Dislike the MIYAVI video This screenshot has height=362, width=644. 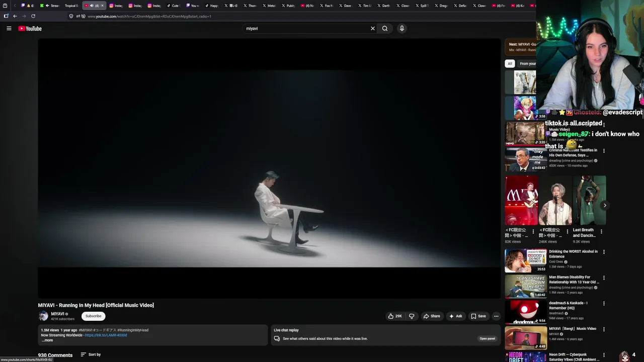(412, 316)
